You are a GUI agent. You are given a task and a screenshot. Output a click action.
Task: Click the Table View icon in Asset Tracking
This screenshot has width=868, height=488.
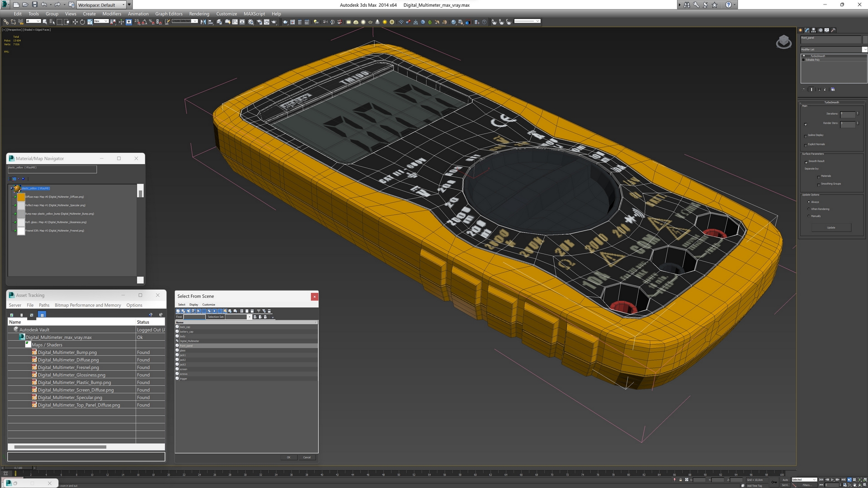click(x=42, y=315)
